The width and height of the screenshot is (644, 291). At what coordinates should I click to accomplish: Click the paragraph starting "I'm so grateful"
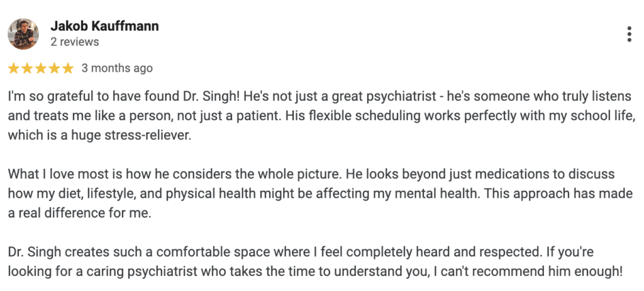[319, 116]
